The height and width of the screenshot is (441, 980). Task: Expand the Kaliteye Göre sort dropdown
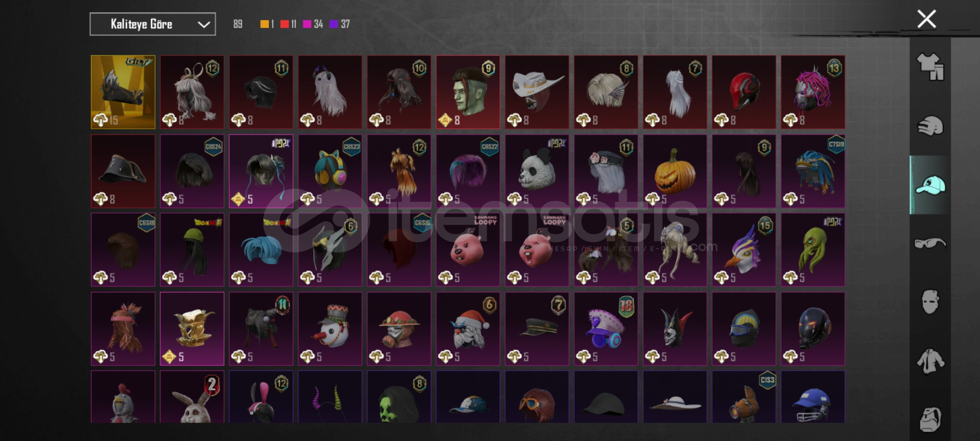pos(153,24)
